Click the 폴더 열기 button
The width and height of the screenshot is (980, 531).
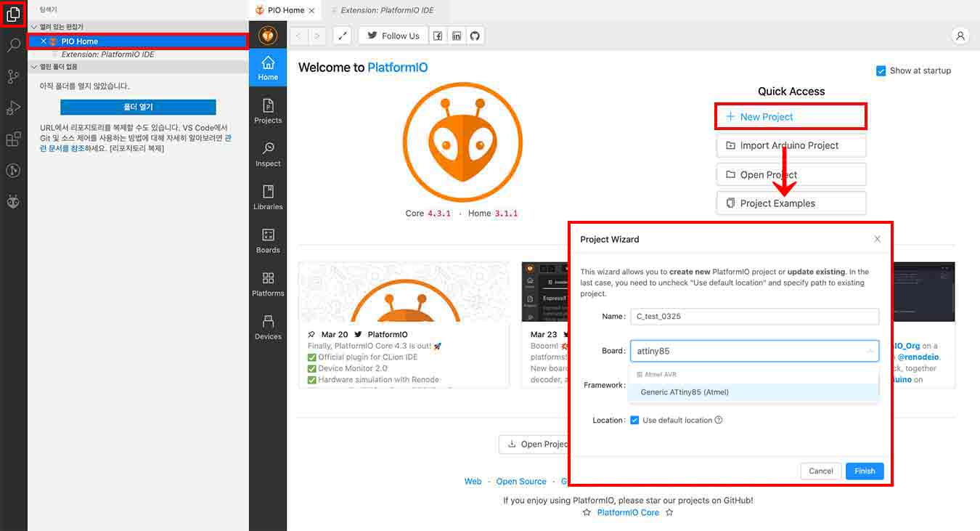[x=138, y=107]
